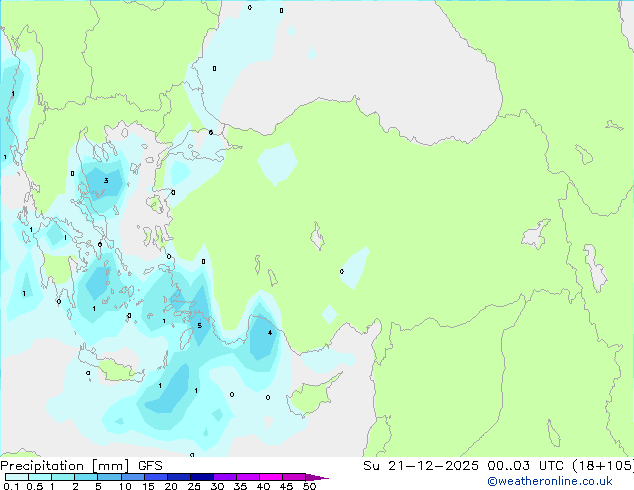
Task: Select the 0.1–0.5 mm legend swatch
Action: (x=17, y=477)
